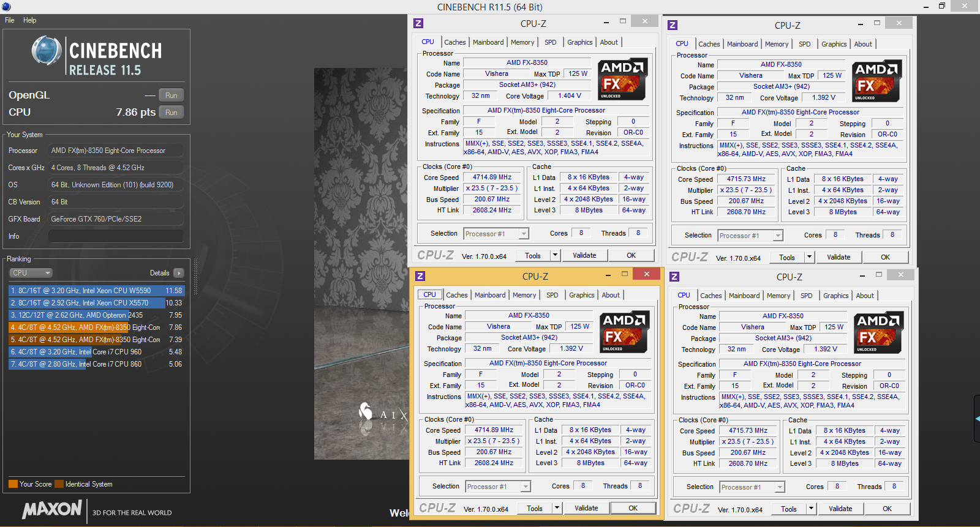Screen dimensions: 980x527
Task: Switch to Memory tab in lower-left CPU-Z
Action: click(524, 295)
